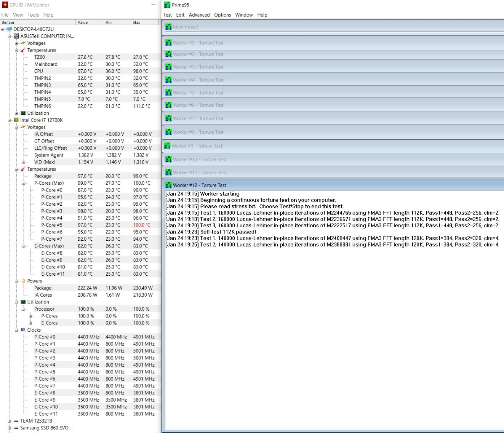Screen dimensions: 504x433
Task: Expand the ASUSTeK Utilization node
Action: click(16, 113)
